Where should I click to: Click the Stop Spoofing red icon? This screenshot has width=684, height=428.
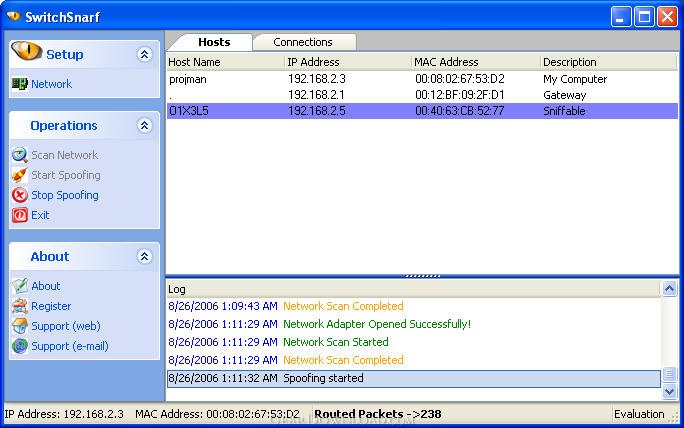(x=19, y=195)
